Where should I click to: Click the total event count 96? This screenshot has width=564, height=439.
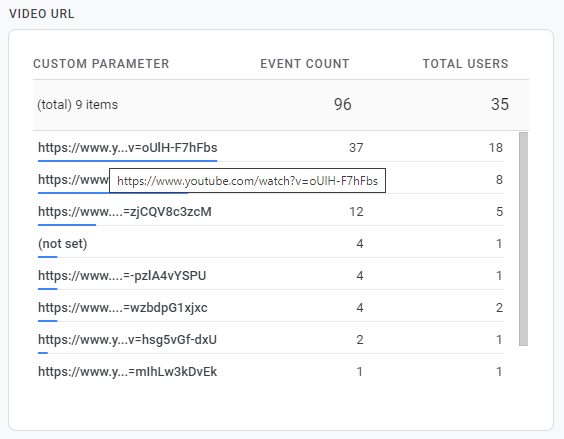click(342, 104)
